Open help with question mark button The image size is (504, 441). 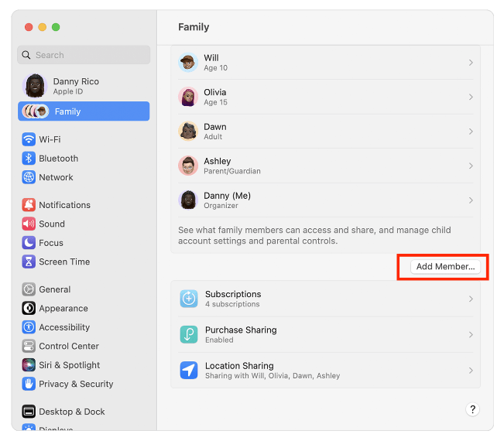[x=472, y=409]
